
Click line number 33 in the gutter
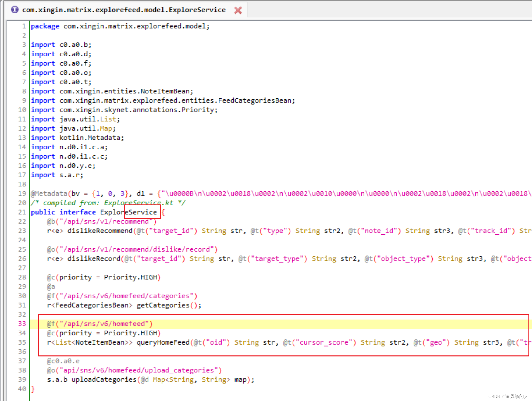(22, 324)
